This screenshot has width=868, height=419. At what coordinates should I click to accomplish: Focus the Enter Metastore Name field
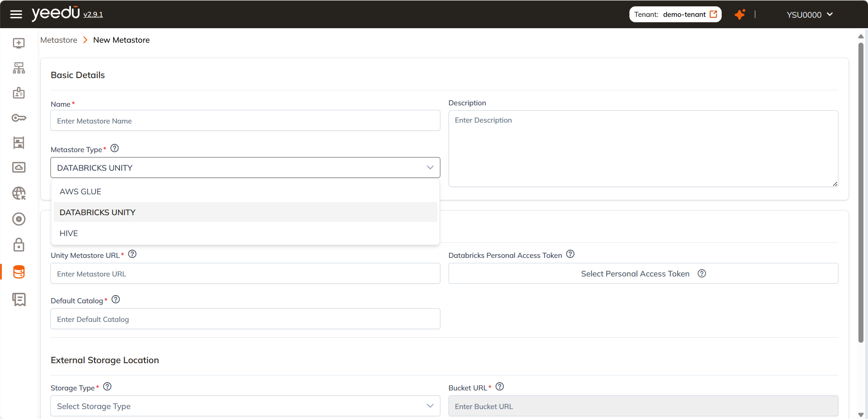245,121
